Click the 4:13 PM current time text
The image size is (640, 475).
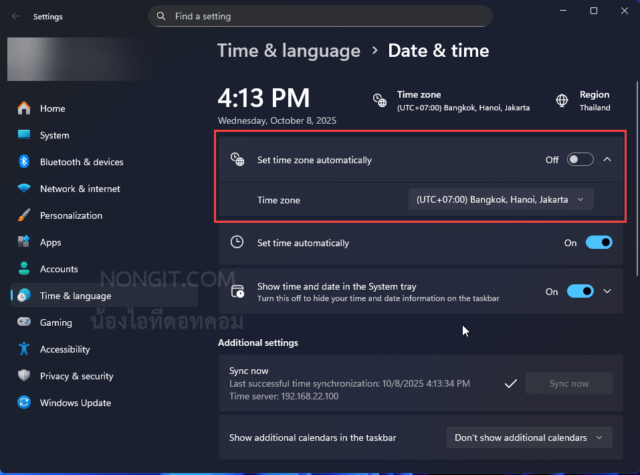tap(264, 98)
